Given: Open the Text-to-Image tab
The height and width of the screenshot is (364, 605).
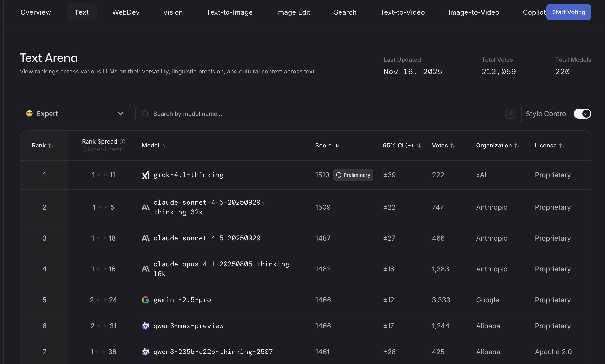Looking at the screenshot, I should pos(229,12).
